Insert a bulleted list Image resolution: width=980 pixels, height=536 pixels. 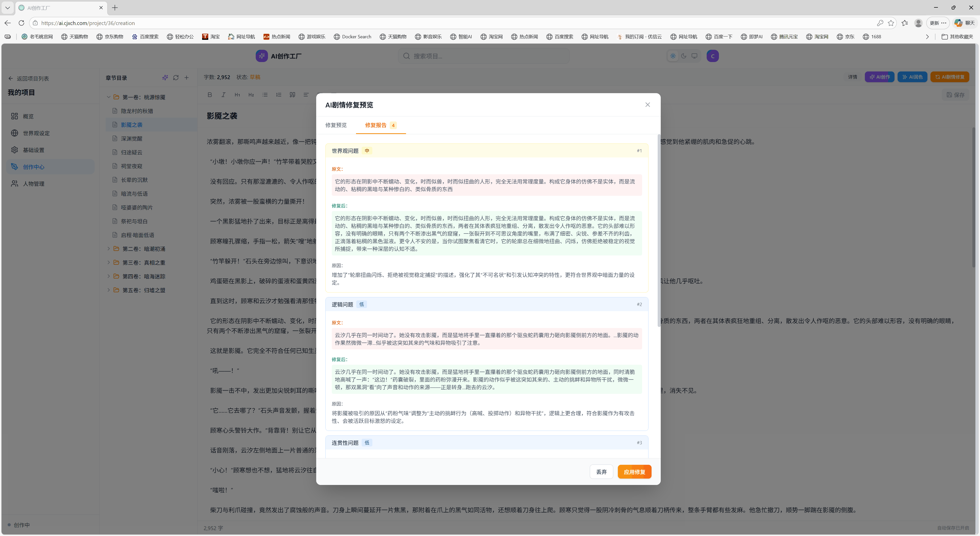click(265, 95)
